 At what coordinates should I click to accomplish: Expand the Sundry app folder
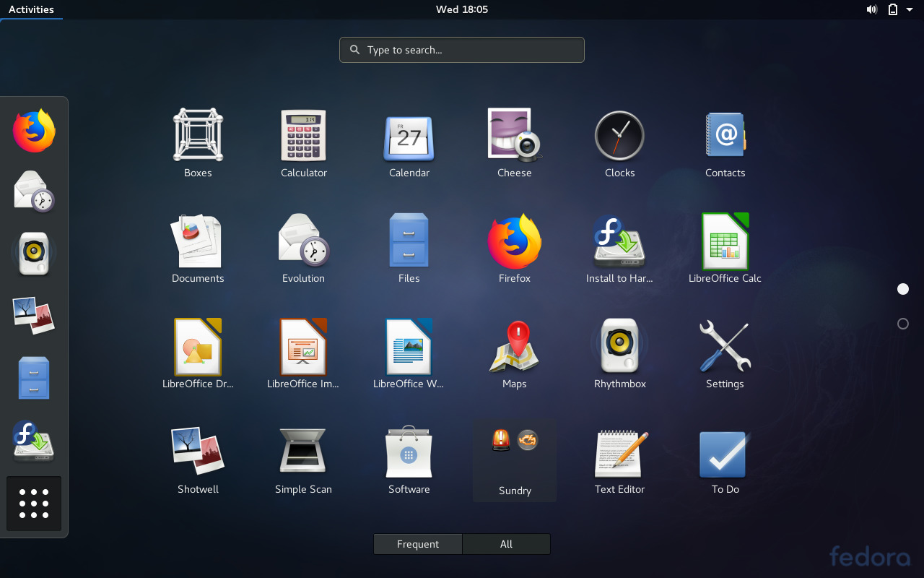tap(514, 452)
